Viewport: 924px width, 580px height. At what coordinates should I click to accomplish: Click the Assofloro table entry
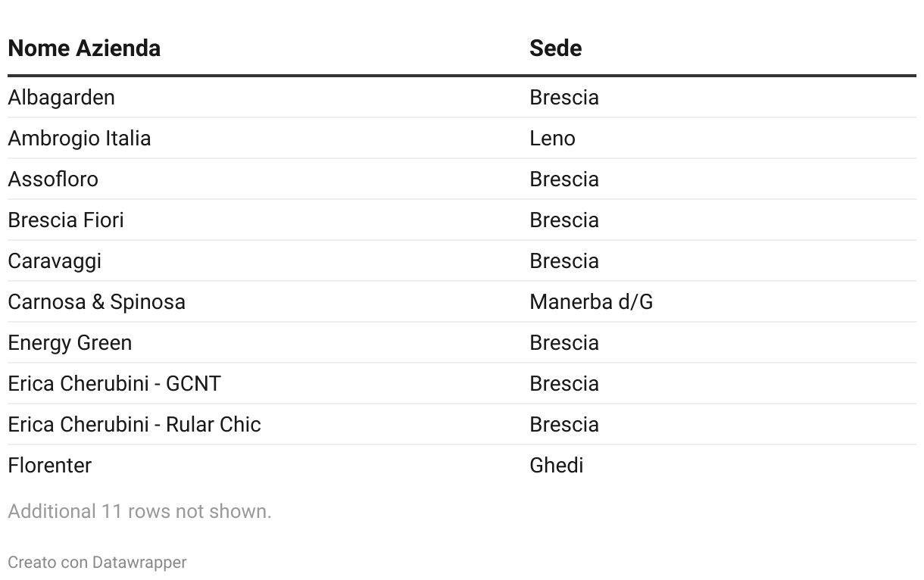point(53,179)
